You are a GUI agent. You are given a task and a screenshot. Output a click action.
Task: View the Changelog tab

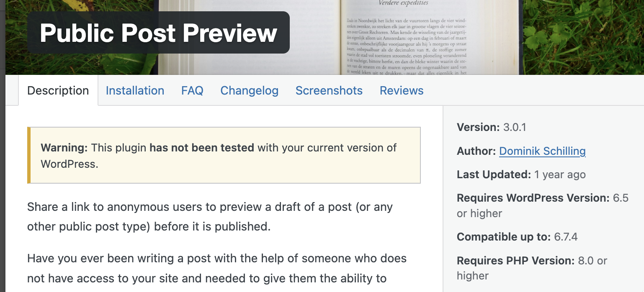(x=249, y=91)
